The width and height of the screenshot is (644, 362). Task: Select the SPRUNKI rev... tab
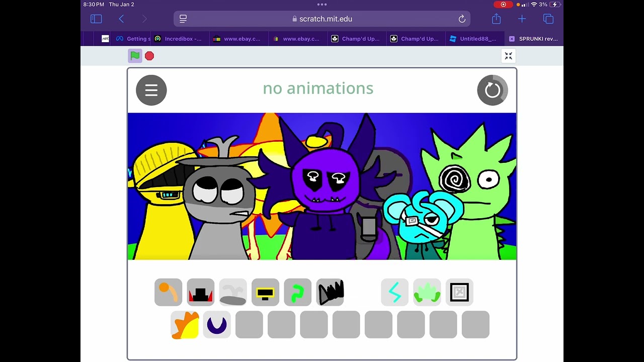[533, 39]
